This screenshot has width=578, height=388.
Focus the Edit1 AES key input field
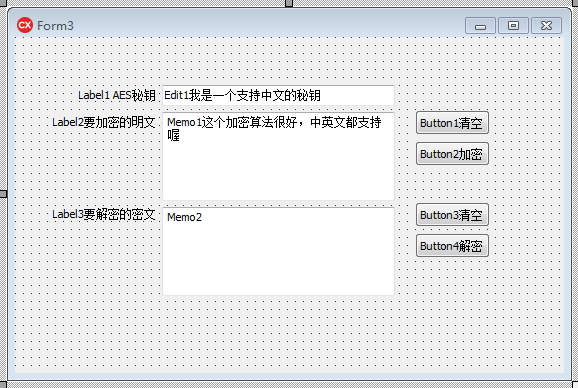[x=278, y=95]
